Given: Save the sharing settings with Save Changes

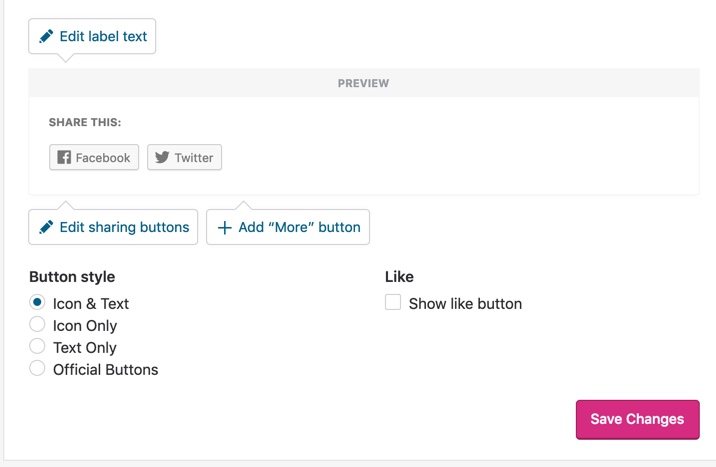Looking at the screenshot, I should 637,420.
